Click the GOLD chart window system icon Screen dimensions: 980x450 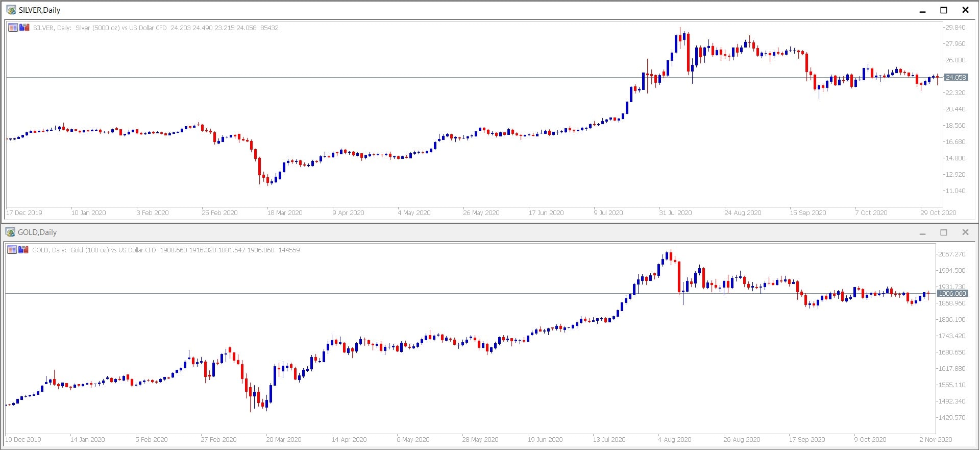[x=10, y=232]
